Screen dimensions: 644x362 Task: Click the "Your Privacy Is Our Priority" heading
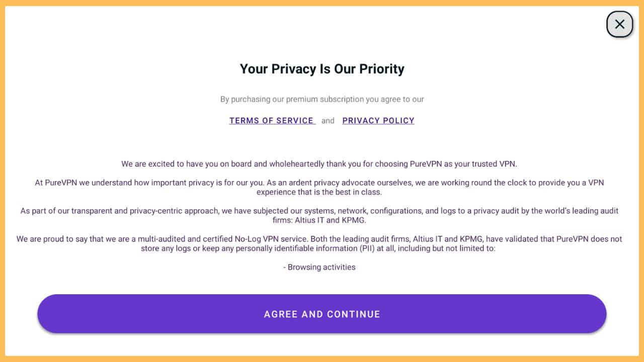(x=322, y=69)
